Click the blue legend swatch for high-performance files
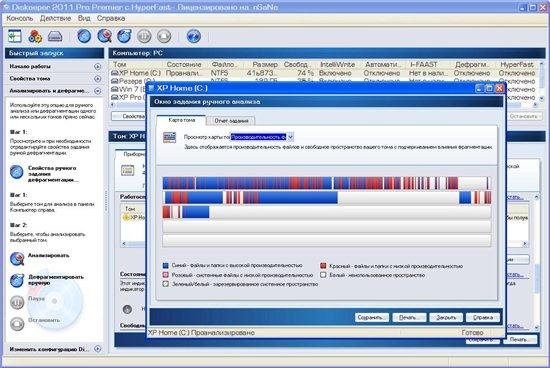This screenshot has height=368, width=550. (x=166, y=266)
